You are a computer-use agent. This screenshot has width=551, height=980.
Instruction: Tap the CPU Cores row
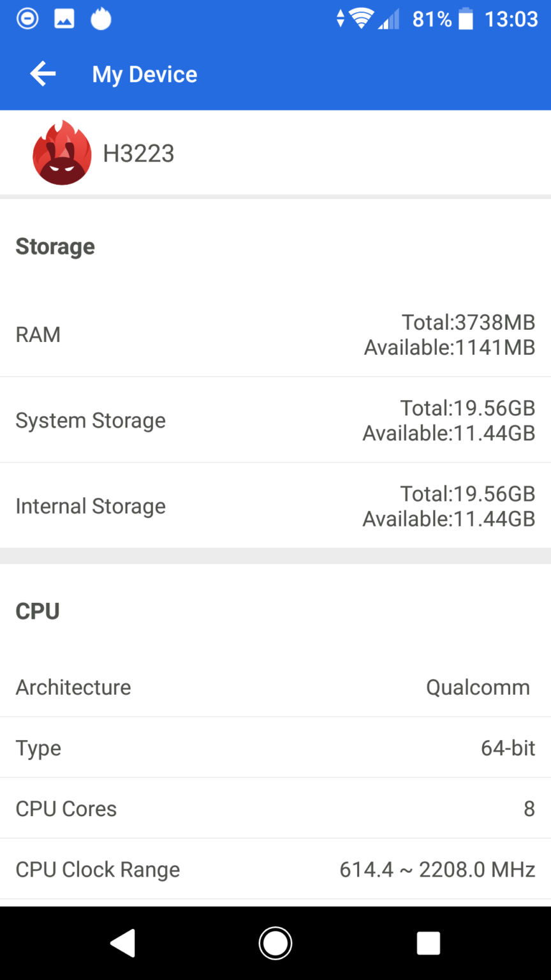tap(275, 808)
